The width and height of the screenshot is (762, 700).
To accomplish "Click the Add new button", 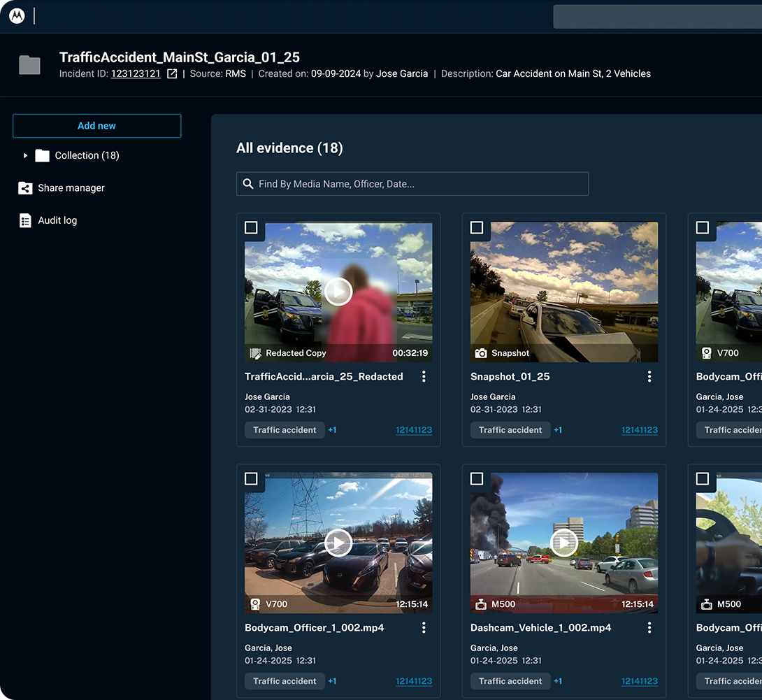I will pos(96,126).
